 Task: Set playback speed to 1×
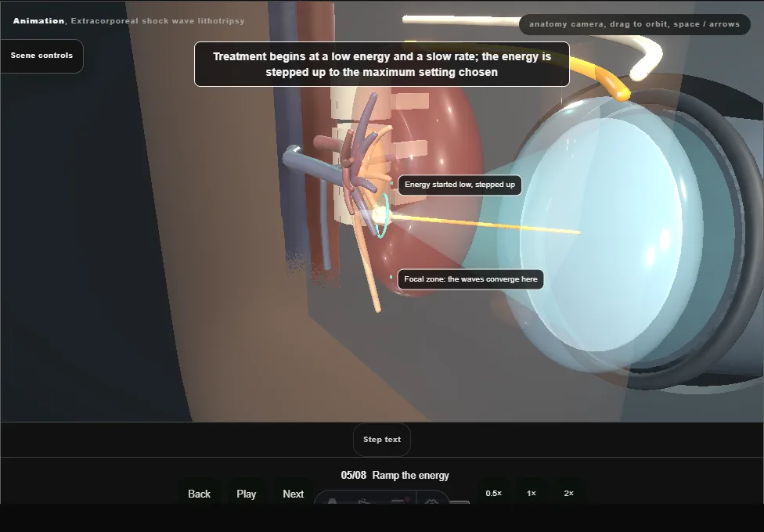click(532, 493)
